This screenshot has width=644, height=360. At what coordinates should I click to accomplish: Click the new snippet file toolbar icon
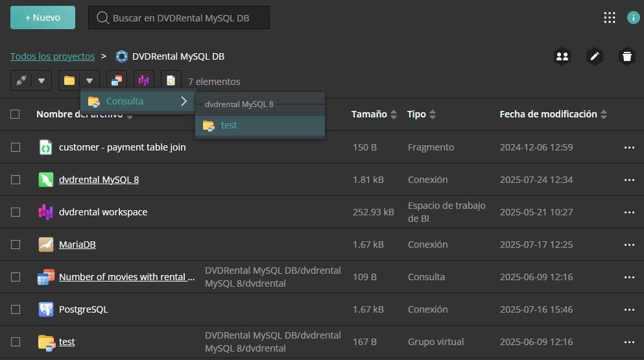click(x=171, y=81)
